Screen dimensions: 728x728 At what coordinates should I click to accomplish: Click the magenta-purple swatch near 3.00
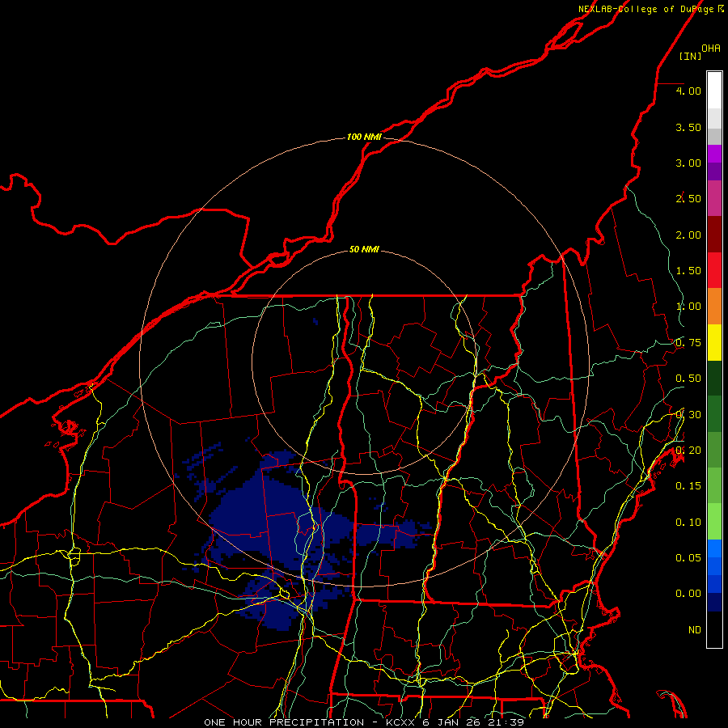(714, 154)
